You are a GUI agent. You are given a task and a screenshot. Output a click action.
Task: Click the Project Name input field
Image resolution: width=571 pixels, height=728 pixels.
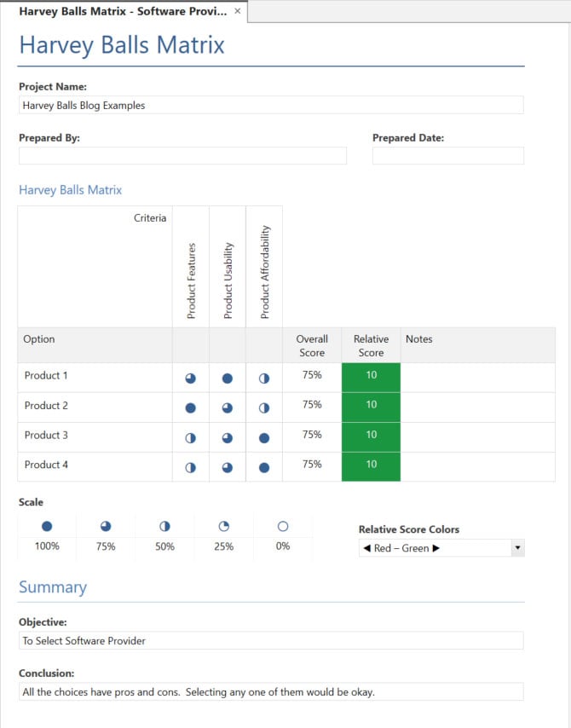coord(271,106)
